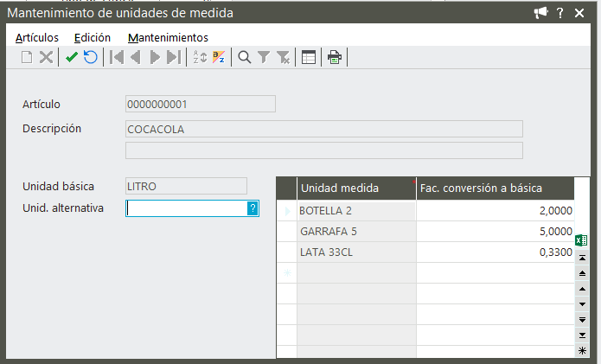Click the filter funnel icon

(x=264, y=57)
